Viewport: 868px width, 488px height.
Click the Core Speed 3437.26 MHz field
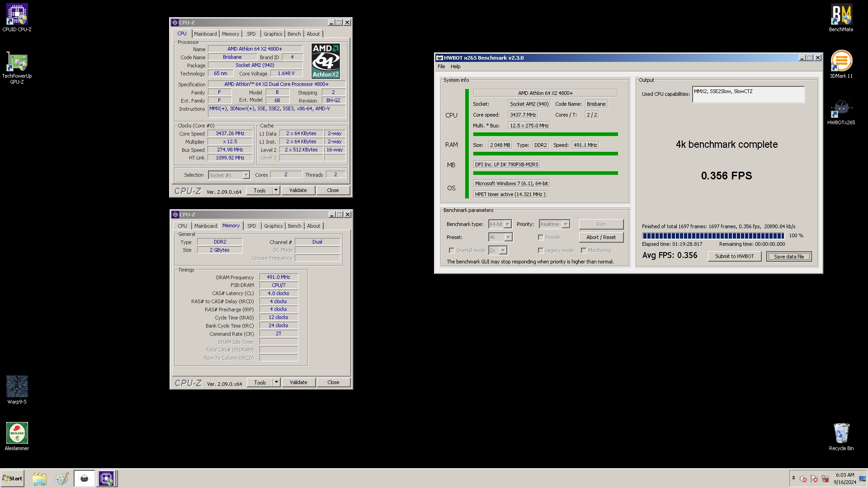[x=230, y=134]
